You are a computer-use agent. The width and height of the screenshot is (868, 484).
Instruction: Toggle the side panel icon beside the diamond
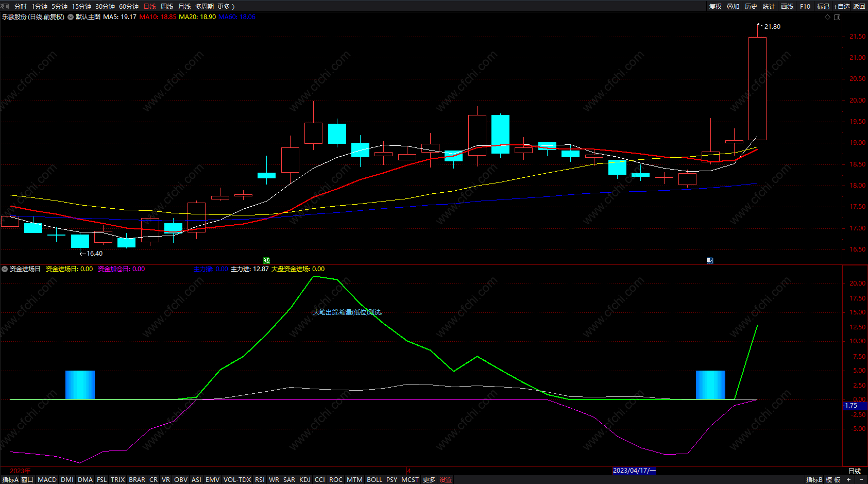(x=837, y=17)
